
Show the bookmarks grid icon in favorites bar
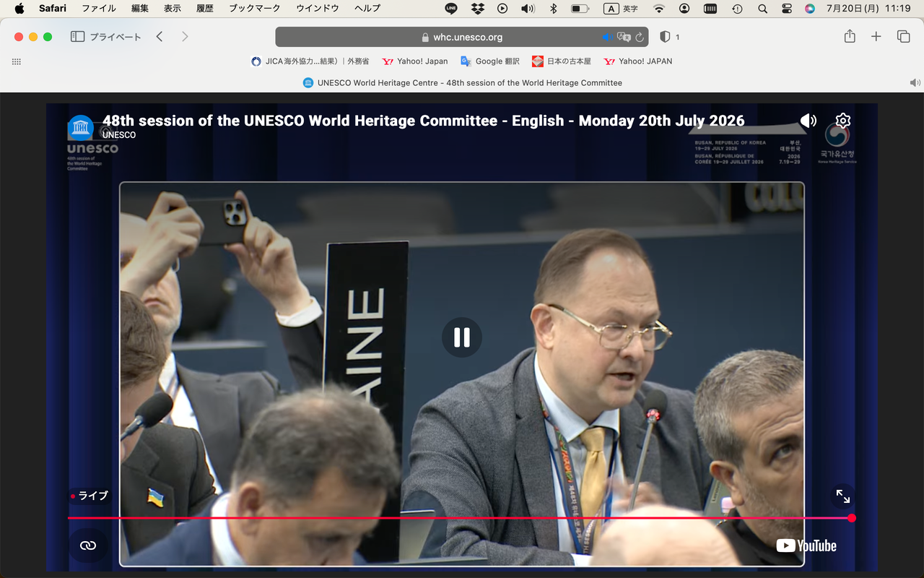[x=17, y=61]
